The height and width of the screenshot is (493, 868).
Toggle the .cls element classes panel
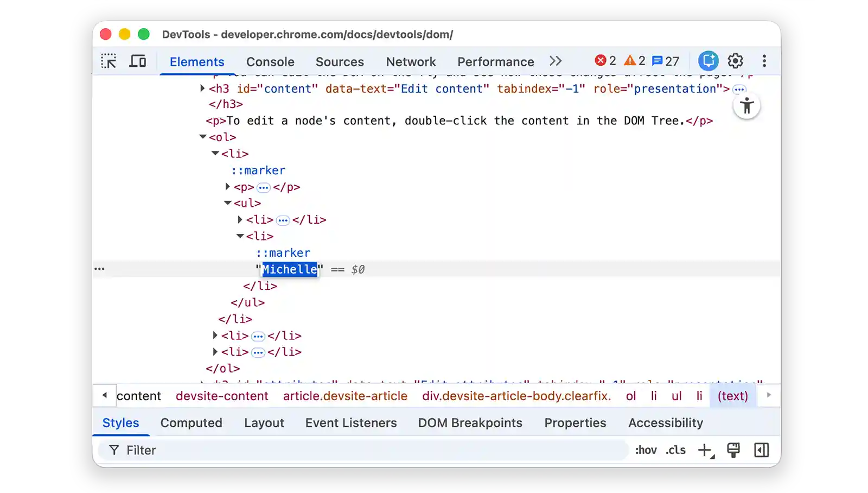pos(676,450)
